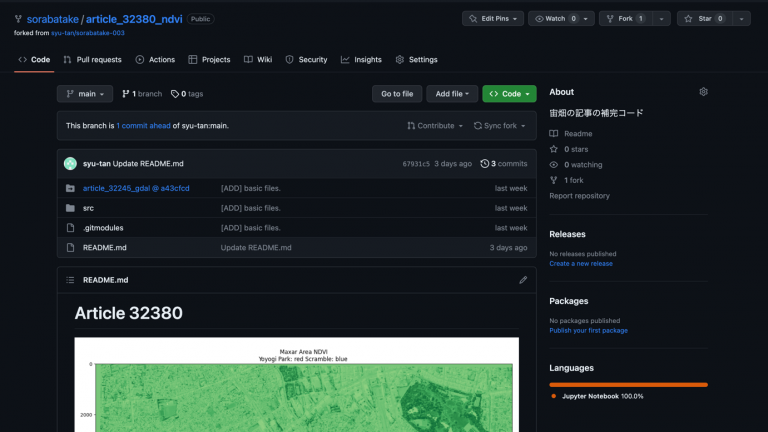Click Create a new release
768x432 pixels.
coord(581,264)
